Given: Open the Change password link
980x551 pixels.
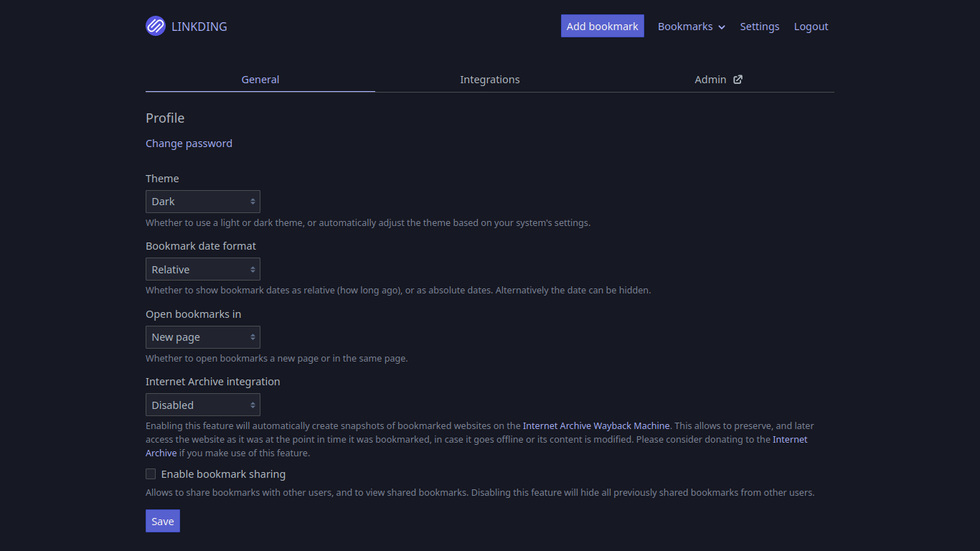Looking at the screenshot, I should pyautogui.click(x=189, y=143).
